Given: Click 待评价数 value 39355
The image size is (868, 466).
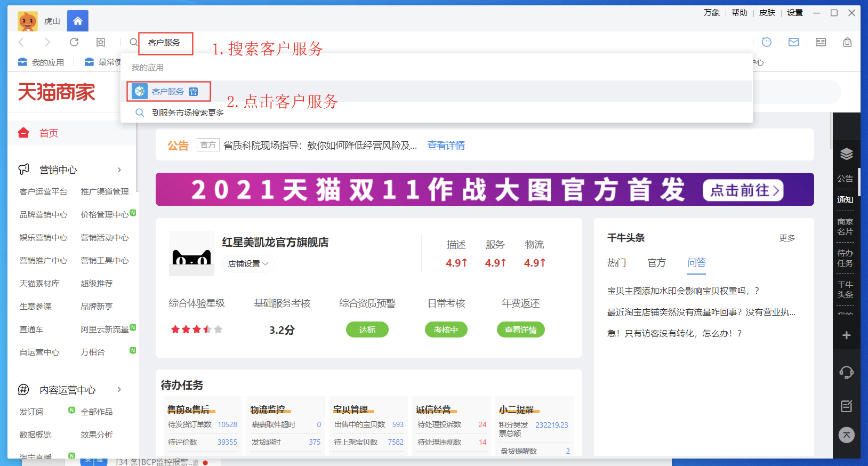Looking at the screenshot, I should pyautogui.click(x=227, y=442).
